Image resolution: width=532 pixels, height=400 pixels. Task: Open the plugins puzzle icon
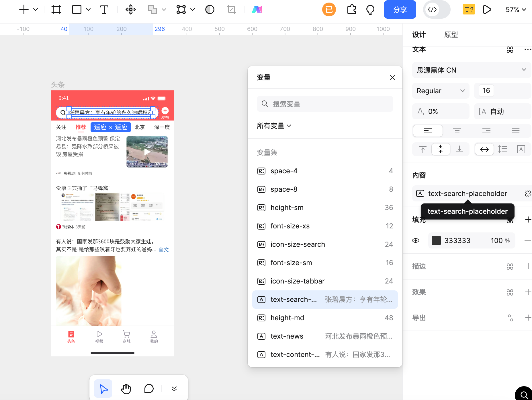tap(352, 9)
